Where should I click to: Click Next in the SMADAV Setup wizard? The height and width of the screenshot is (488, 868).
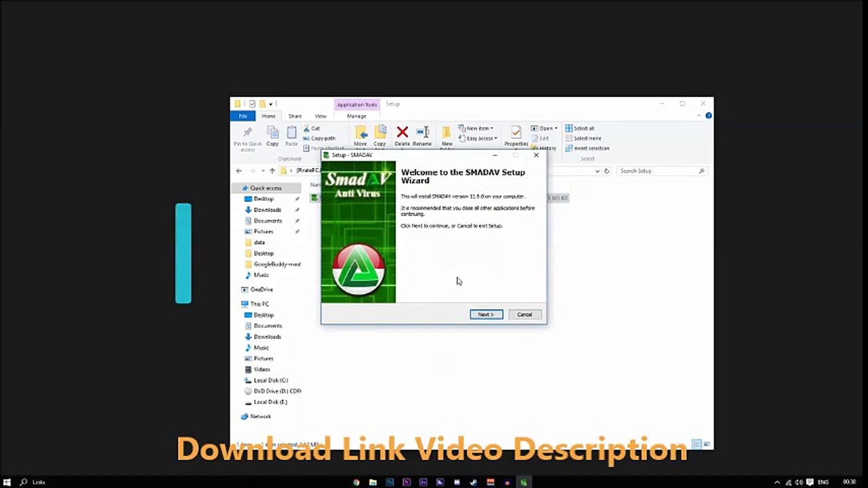[x=486, y=314]
